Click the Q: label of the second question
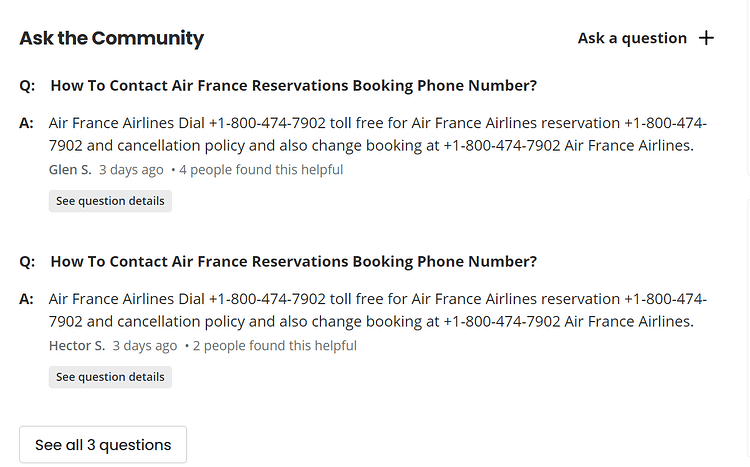750x467 pixels. tap(27, 262)
